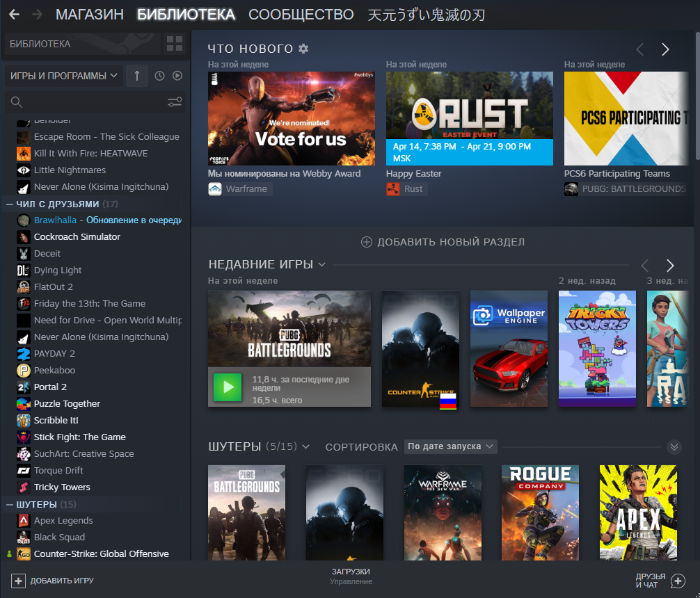The height and width of the screenshot is (598, 700).
Task: Click the Warframe icon under the news
Action: point(215,189)
